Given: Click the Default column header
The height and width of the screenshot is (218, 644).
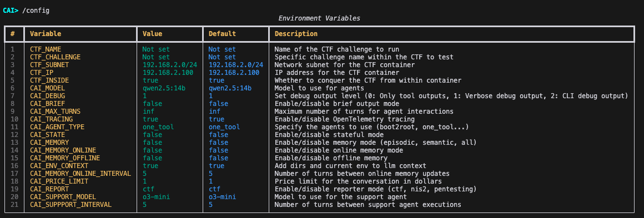Looking at the screenshot, I should click(x=222, y=34).
